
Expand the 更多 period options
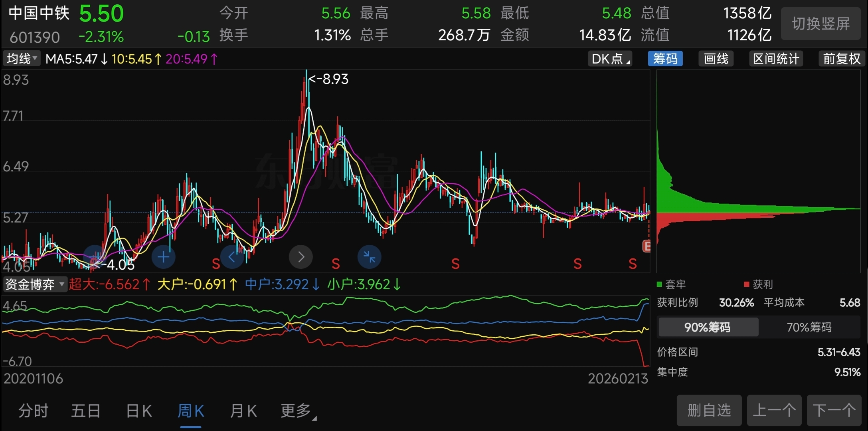click(x=299, y=411)
